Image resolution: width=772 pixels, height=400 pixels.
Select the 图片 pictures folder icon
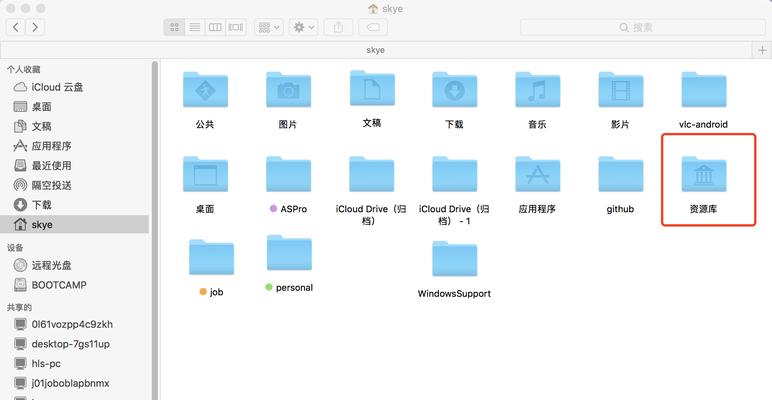(x=289, y=90)
